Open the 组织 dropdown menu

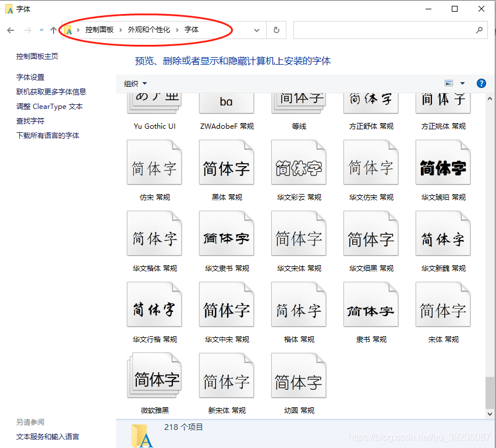pos(136,83)
